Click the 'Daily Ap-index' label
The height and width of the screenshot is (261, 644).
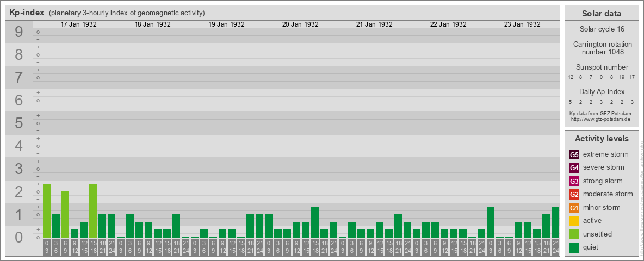click(602, 91)
